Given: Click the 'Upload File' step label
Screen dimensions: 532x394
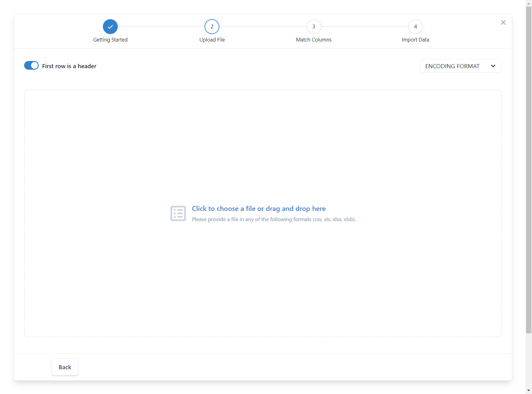Looking at the screenshot, I should (x=212, y=40).
